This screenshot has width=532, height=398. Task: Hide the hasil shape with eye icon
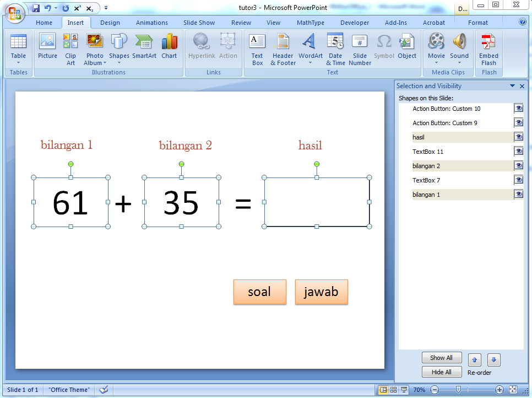(x=518, y=137)
